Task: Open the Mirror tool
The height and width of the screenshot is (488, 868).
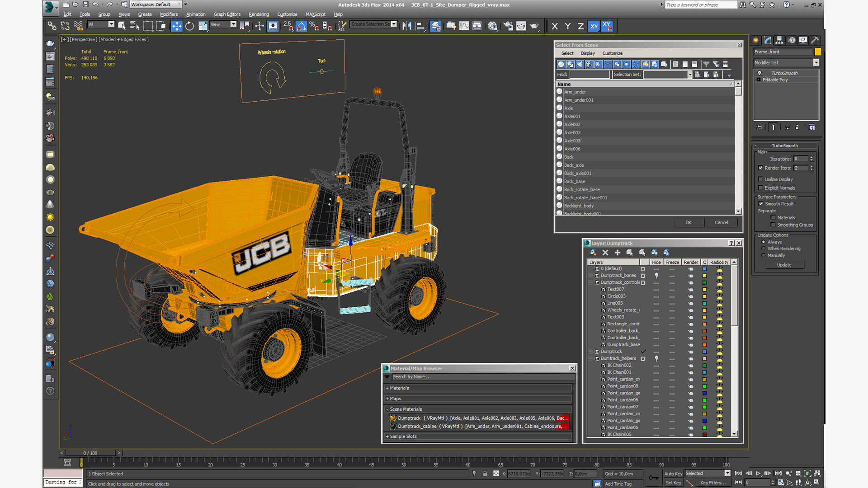Action: 407,26
